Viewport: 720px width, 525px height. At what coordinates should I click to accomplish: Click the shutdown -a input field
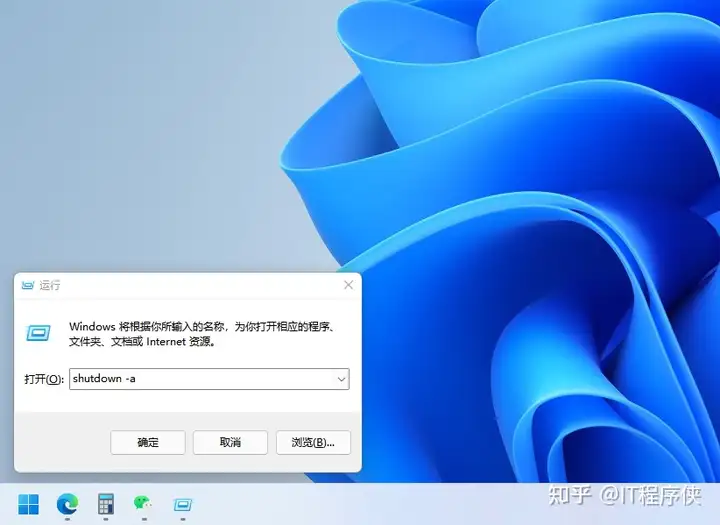pyautogui.click(x=209, y=379)
